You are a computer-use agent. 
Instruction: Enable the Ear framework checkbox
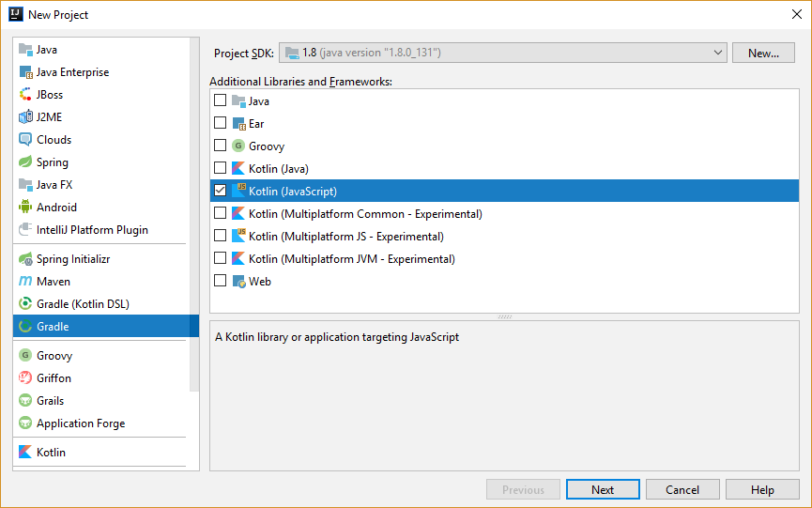[220, 123]
